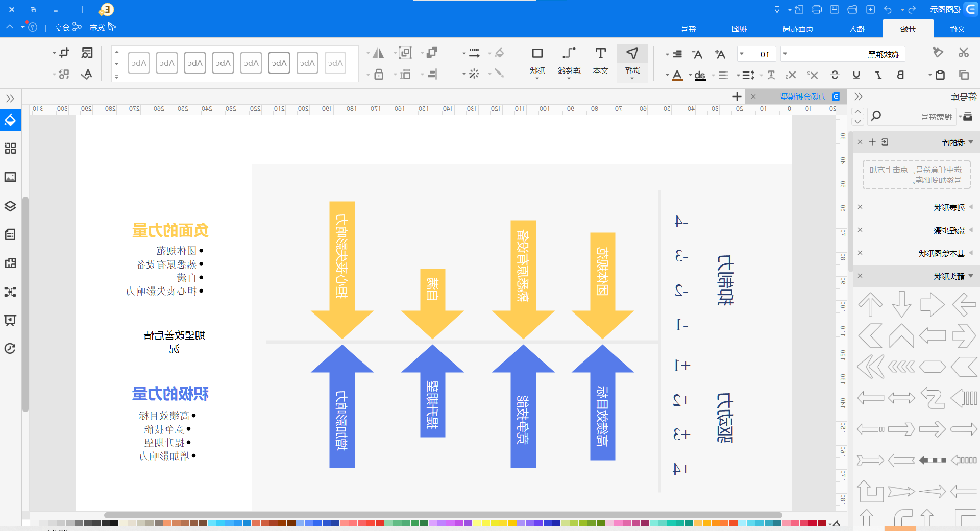Toggle Superscript formatting
This screenshot has width=980, height=531.
tap(813, 75)
